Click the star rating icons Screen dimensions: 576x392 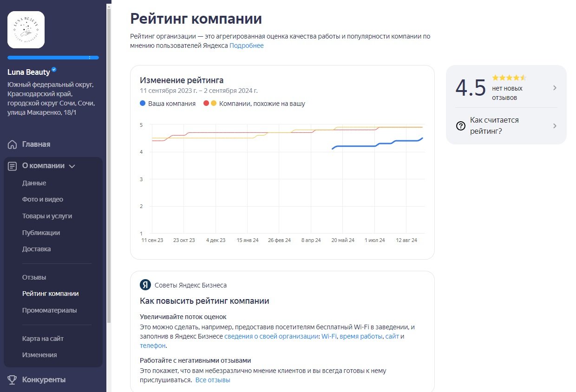pyautogui.click(x=509, y=78)
